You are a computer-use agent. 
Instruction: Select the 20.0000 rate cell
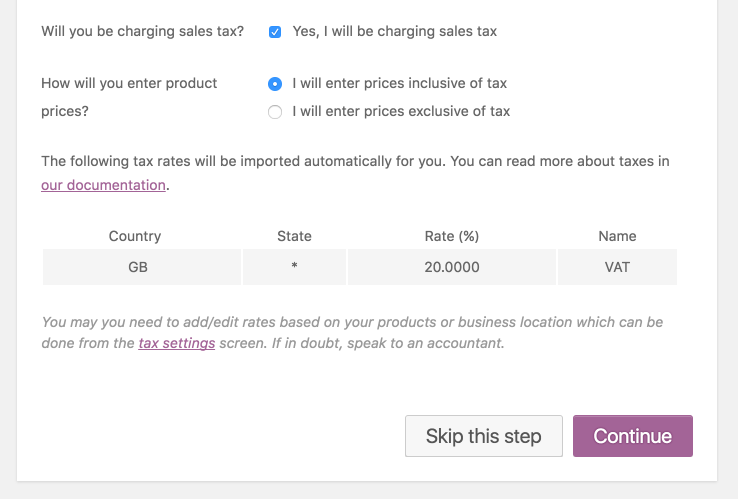coord(452,267)
